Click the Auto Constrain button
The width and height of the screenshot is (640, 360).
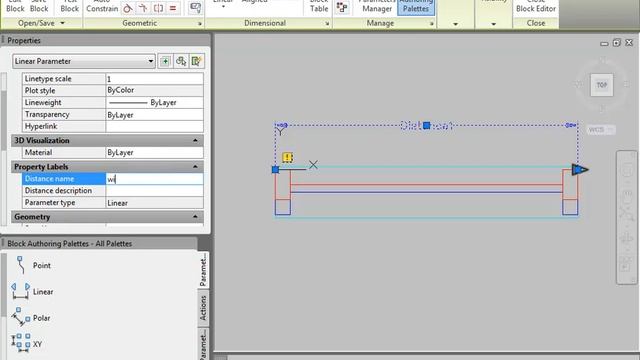(x=102, y=7)
